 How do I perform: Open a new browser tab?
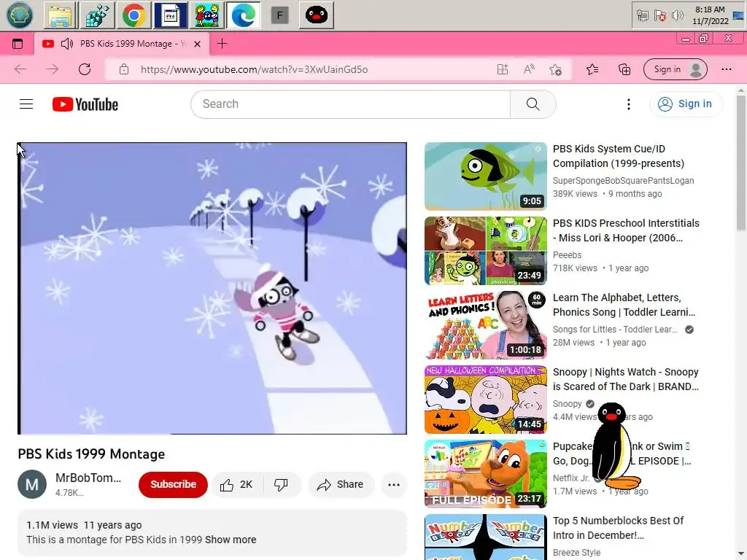point(222,44)
